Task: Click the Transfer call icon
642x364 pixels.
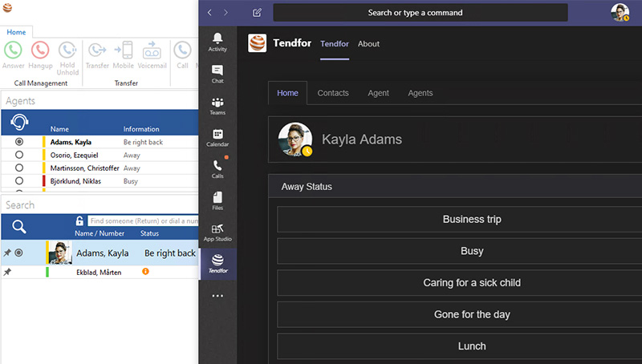Action: pyautogui.click(x=97, y=51)
